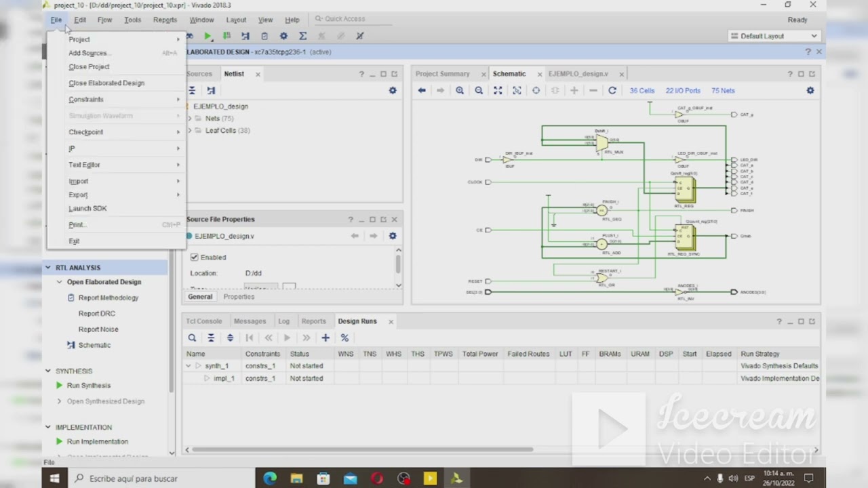Regenerate the schematic with the refresh icon
The height and width of the screenshot is (488, 868).
tap(612, 90)
